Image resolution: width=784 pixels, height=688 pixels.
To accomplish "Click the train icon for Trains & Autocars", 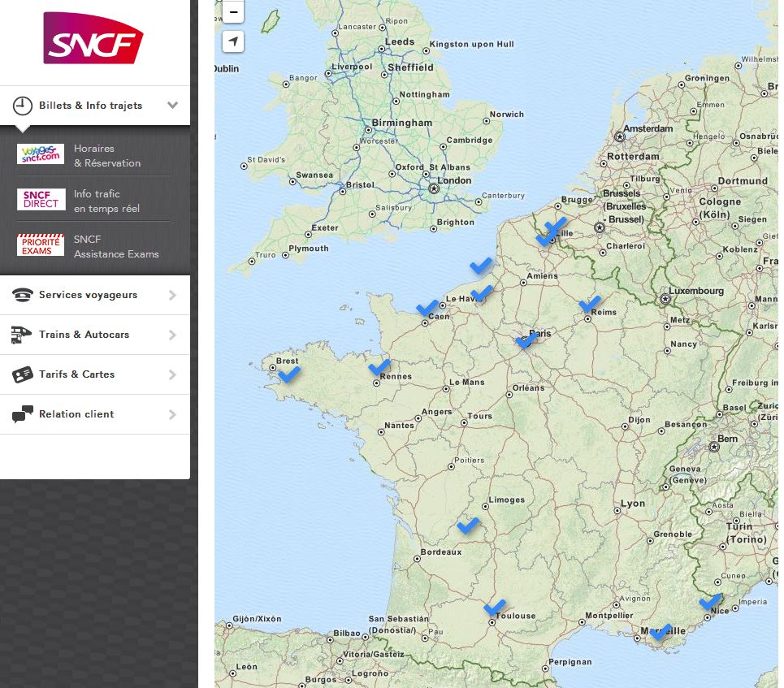I will click(x=23, y=335).
